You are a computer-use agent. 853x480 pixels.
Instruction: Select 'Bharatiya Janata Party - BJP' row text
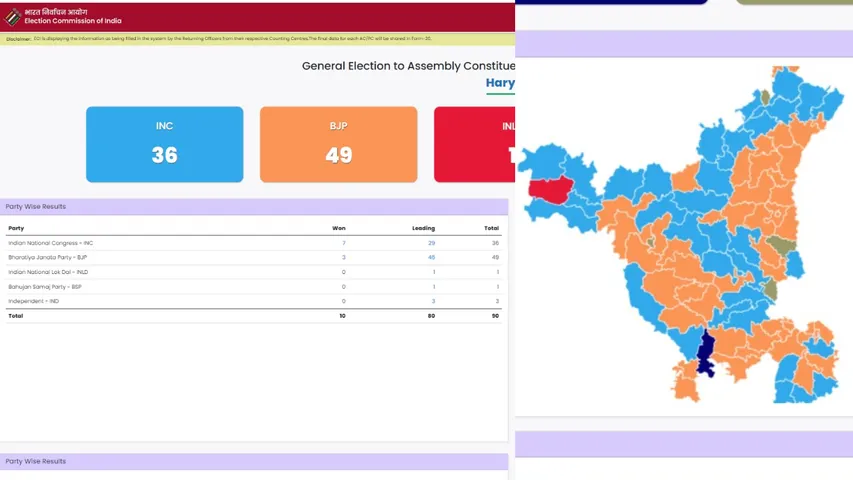point(47,257)
